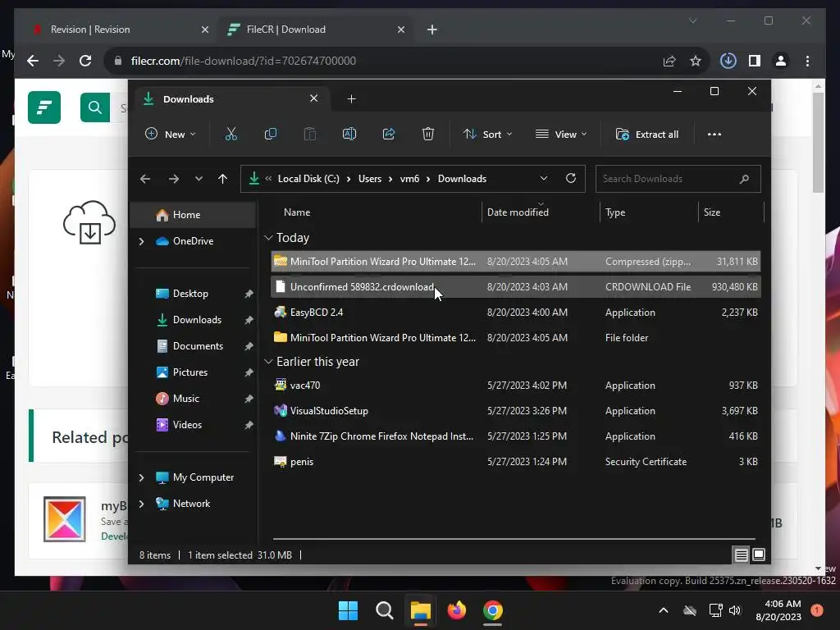840x630 pixels.
Task: Sort by the Name column header
Action: (297, 212)
